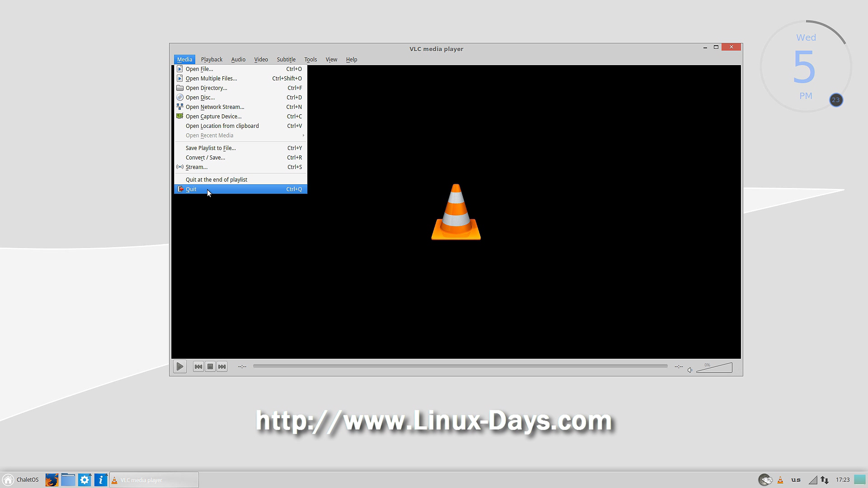Screen dimensions: 868x488
Task: Toggle the remaining time display
Action: (x=679, y=366)
